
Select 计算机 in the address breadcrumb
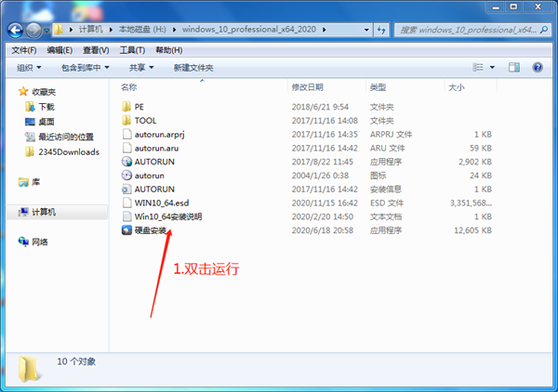point(91,29)
